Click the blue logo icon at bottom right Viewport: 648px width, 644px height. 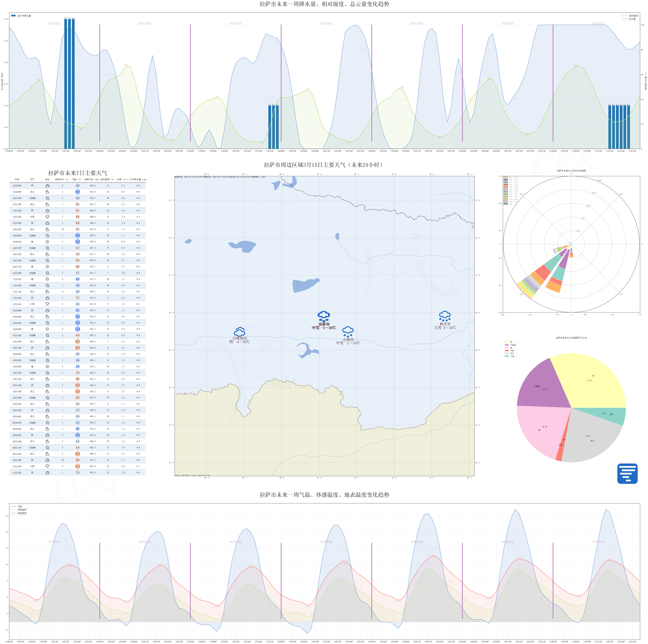click(x=627, y=474)
